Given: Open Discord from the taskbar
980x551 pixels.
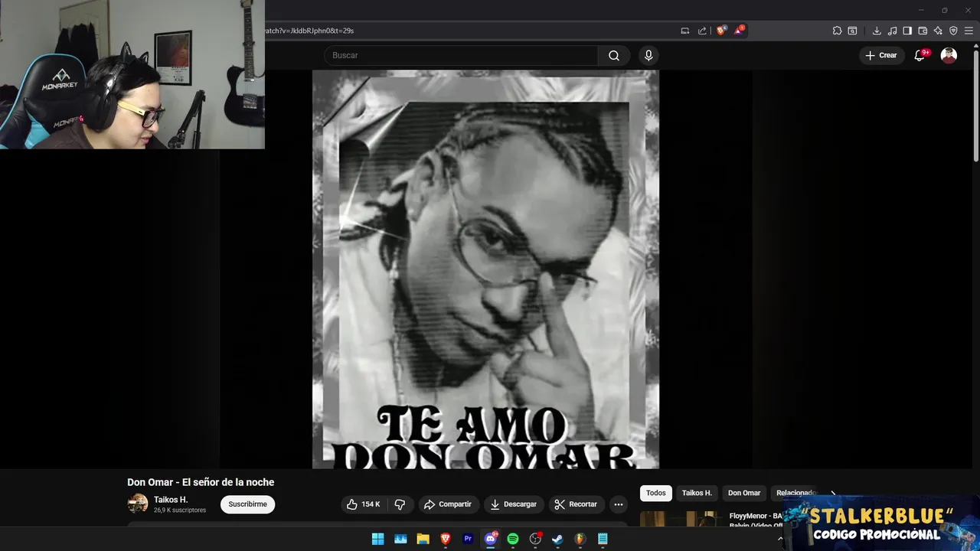Looking at the screenshot, I should (x=491, y=539).
